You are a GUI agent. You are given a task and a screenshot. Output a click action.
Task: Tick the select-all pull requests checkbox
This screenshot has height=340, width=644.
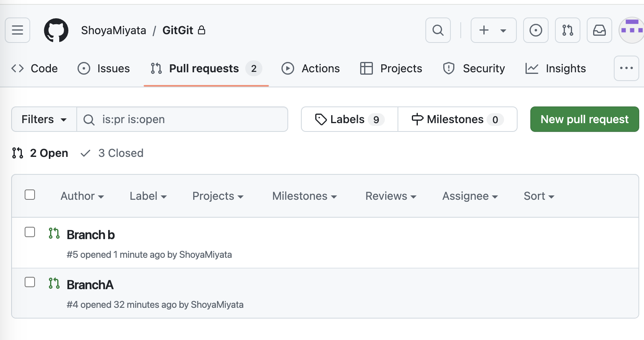pyautogui.click(x=30, y=195)
